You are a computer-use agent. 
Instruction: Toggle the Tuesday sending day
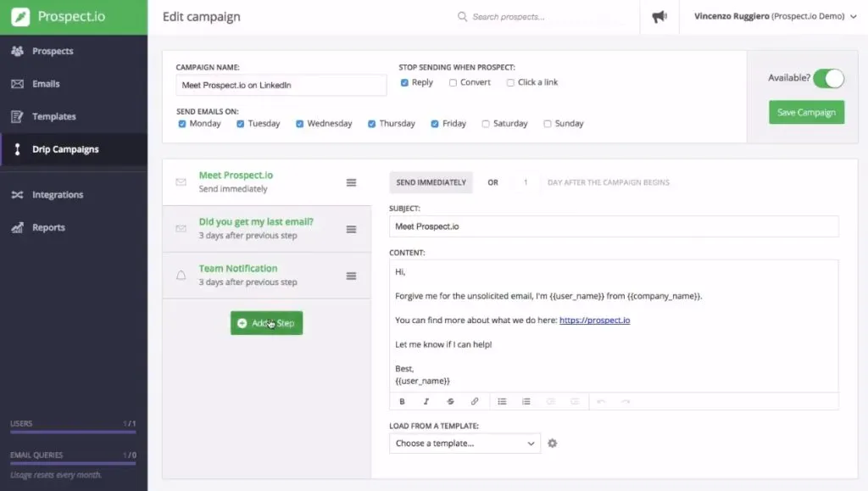point(240,124)
